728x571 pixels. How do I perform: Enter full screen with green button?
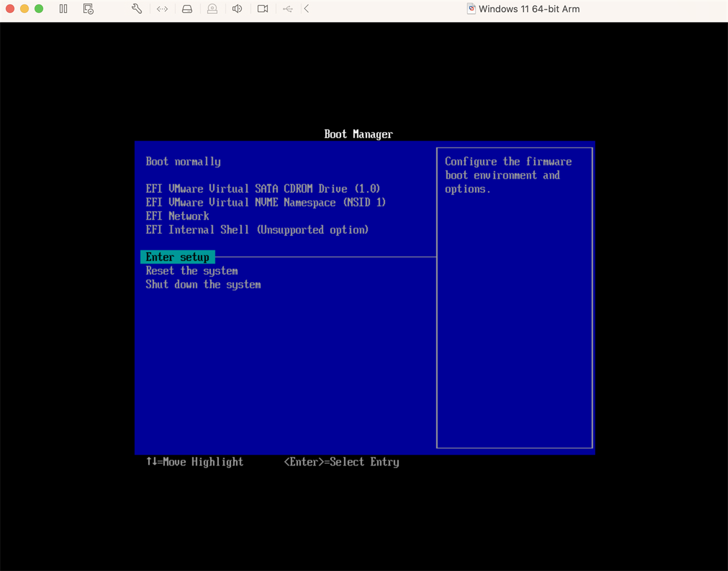(x=39, y=9)
